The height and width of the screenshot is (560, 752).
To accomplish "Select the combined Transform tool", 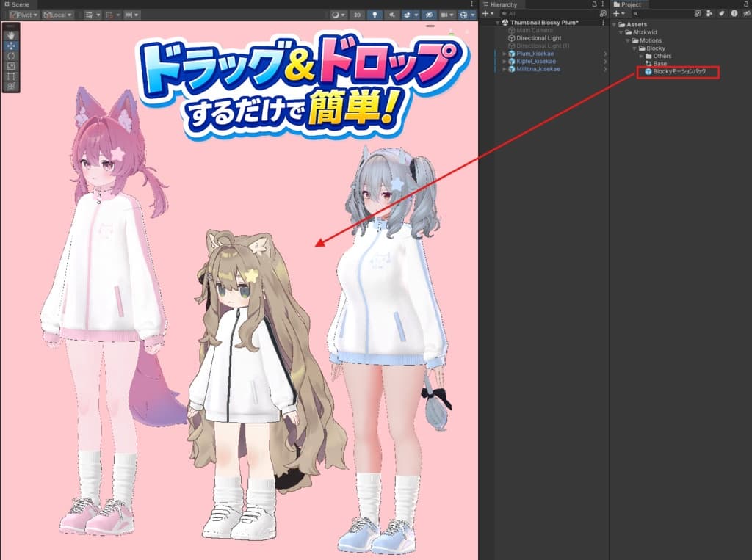I will [11, 87].
